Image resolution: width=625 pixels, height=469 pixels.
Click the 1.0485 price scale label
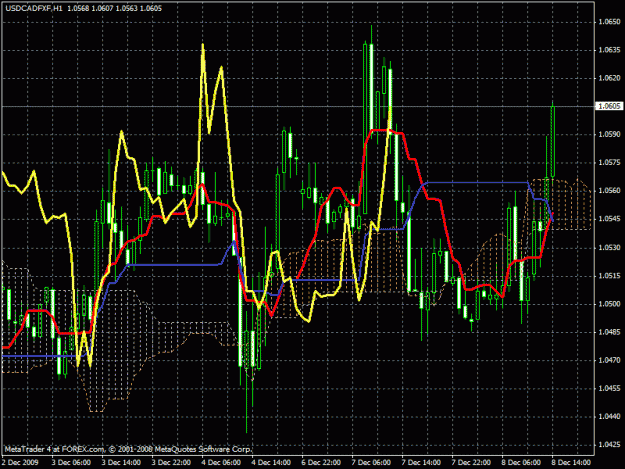[609, 332]
